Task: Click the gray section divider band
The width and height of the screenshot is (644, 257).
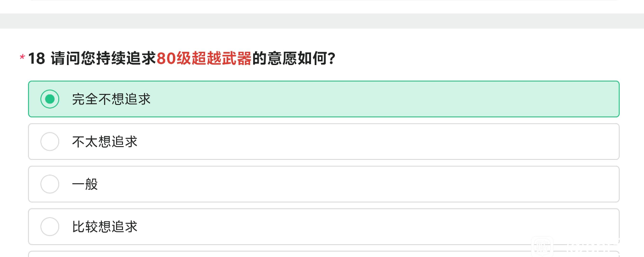Action: coord(322,21)
